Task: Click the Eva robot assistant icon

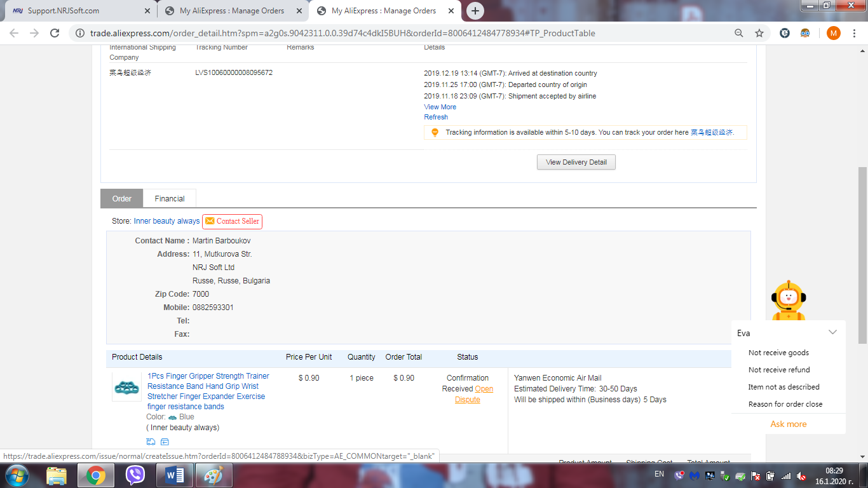Action: coord(788,300)
